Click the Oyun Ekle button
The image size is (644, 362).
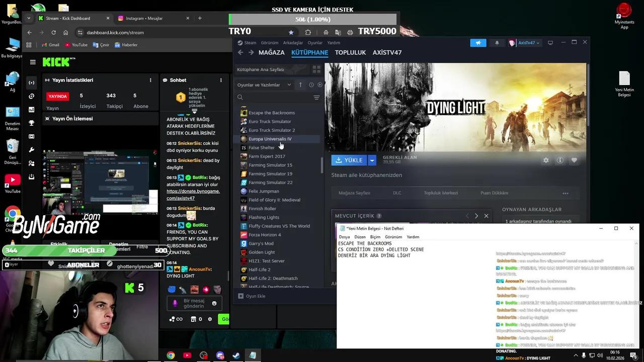point(252,296)
